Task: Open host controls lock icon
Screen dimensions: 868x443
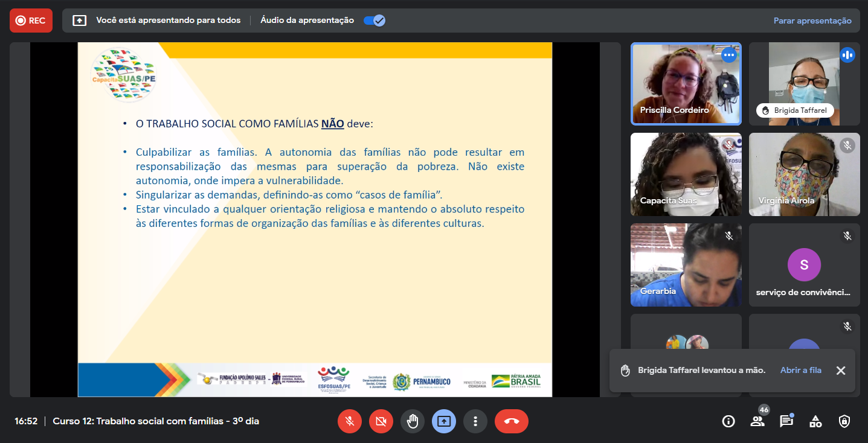Action: pyautogui.click(x=844, y=421)
